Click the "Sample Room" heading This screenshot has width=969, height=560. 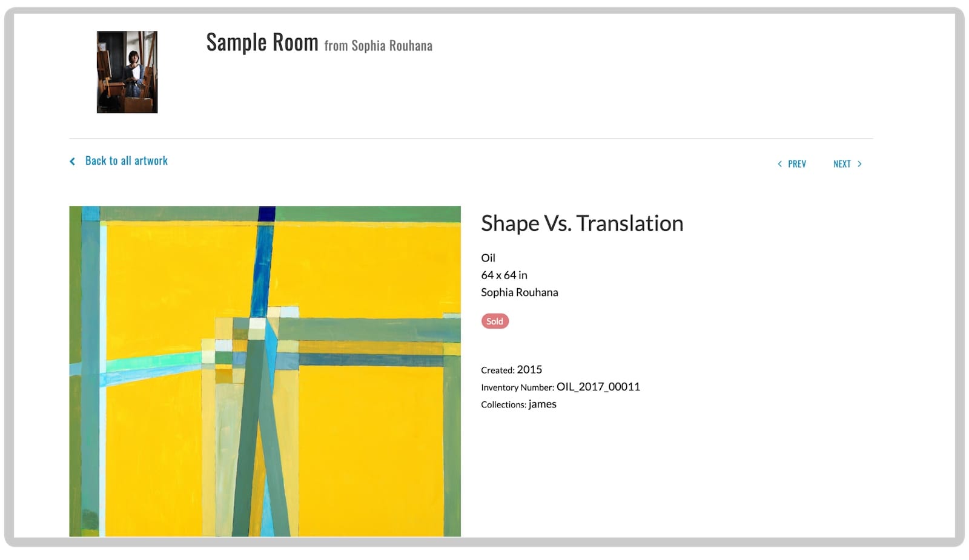(262, 43)
